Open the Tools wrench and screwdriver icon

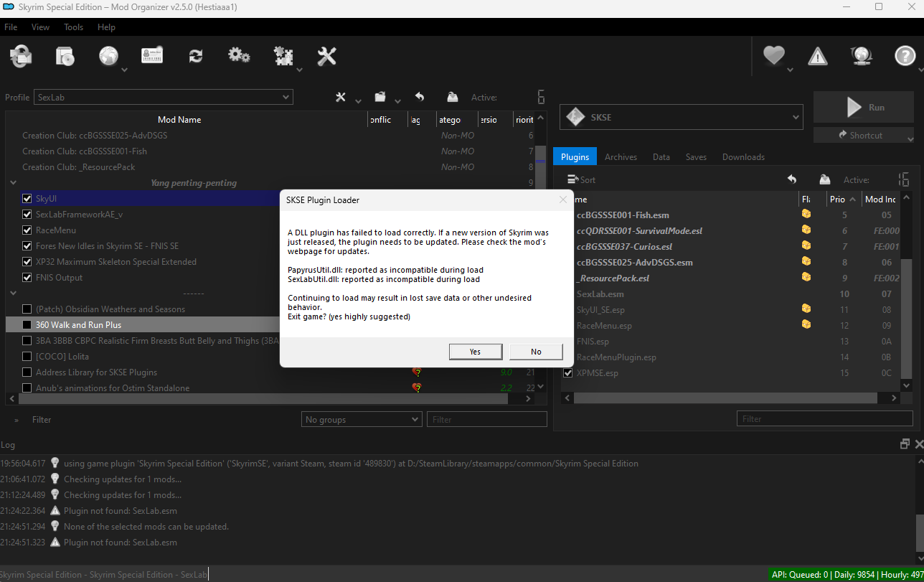(x=326, y=56)
